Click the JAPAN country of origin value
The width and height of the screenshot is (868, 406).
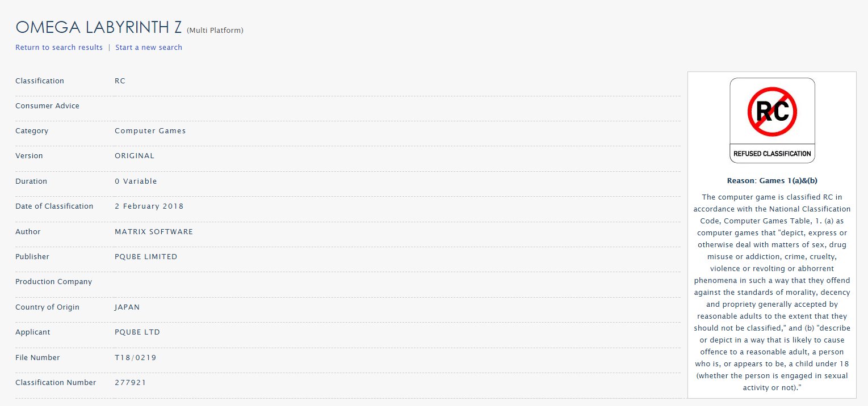click(x=127, y=307)
